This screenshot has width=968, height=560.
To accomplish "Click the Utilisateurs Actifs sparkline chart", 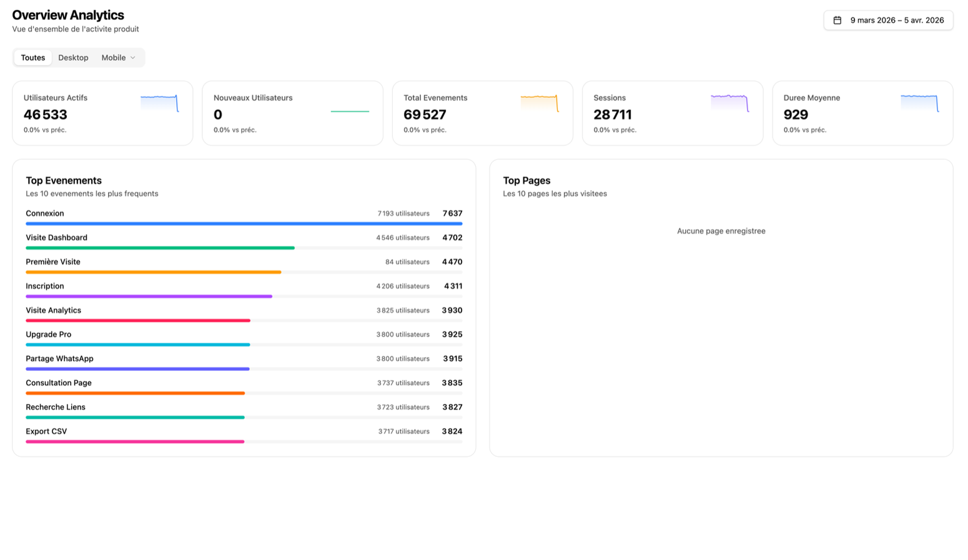I will tap(159, 103).
